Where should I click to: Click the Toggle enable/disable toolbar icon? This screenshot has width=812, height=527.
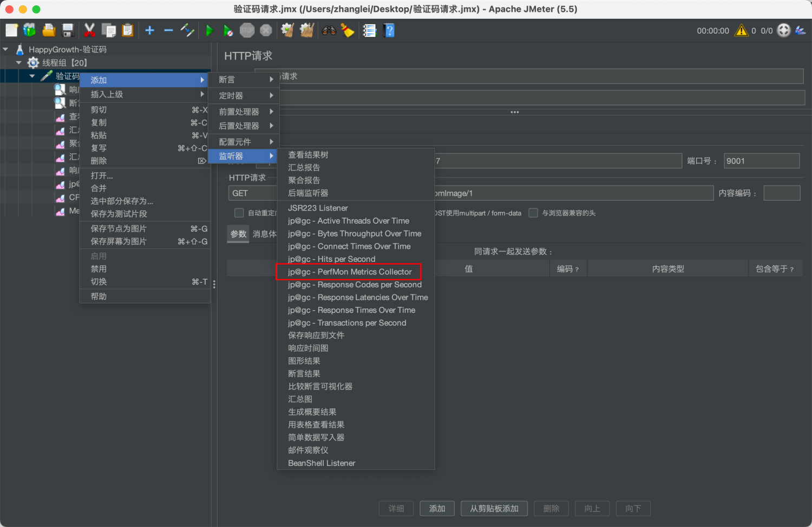[187, 30]
